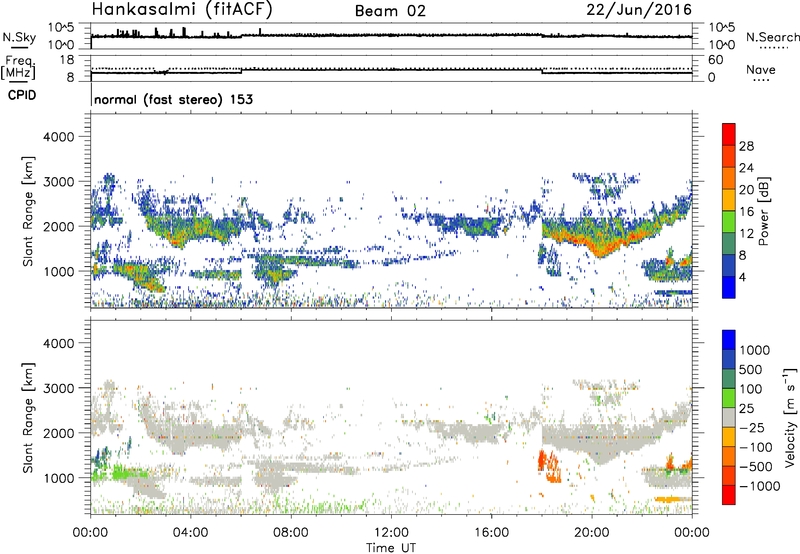
Task: Click the blue top of velocity color bar
Action: click(729, 340)
